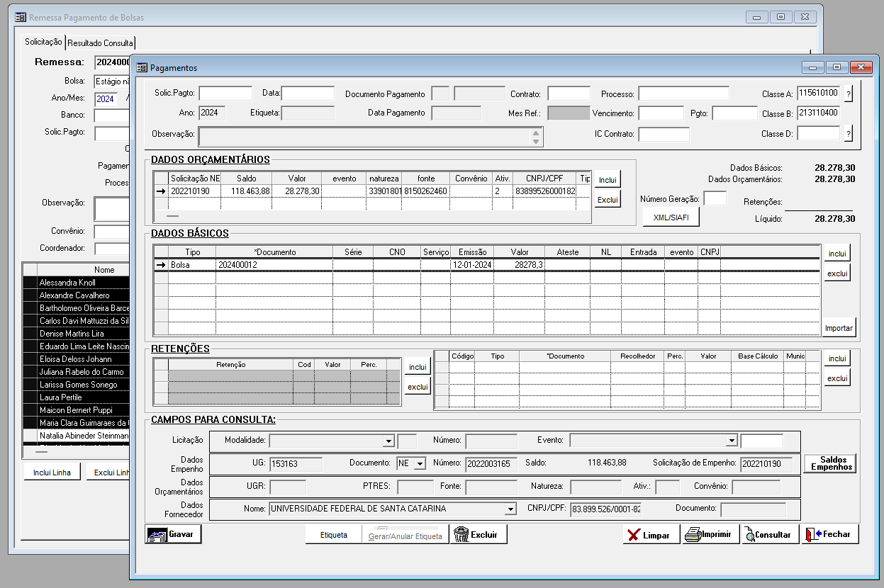Select the Solicitação tab
This screenshot has height=588, width=884.
pyautogui.click(x=43, y=43)
